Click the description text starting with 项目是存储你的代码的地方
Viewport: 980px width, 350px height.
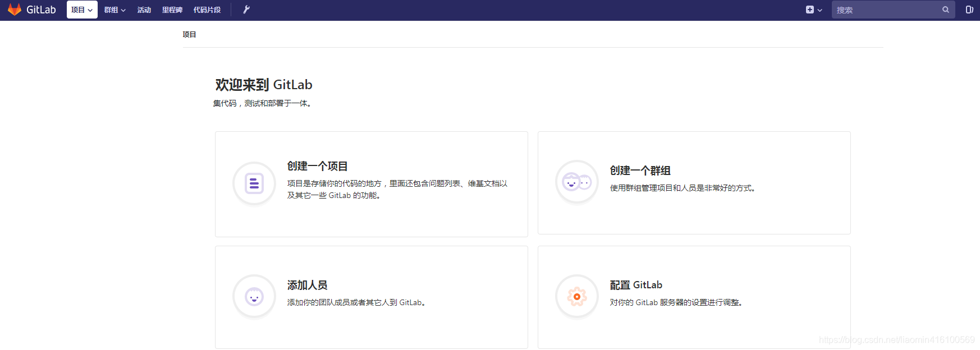(397, 189)
